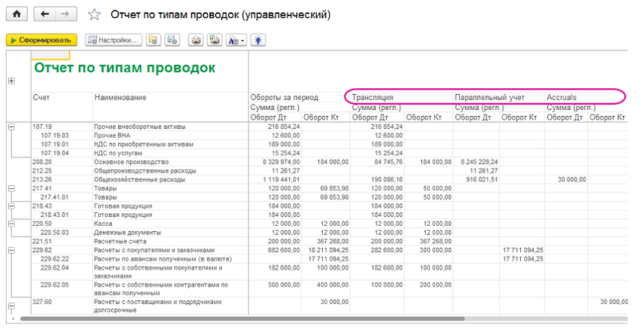Open the Настройки... settings button

pyautogui.click(x=111, y=40)
